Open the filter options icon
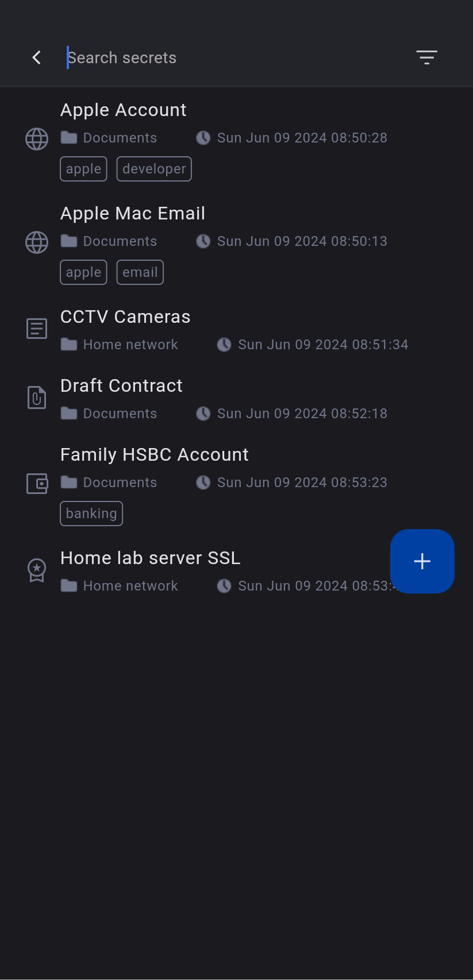473x980 pixels. [426, 57]
